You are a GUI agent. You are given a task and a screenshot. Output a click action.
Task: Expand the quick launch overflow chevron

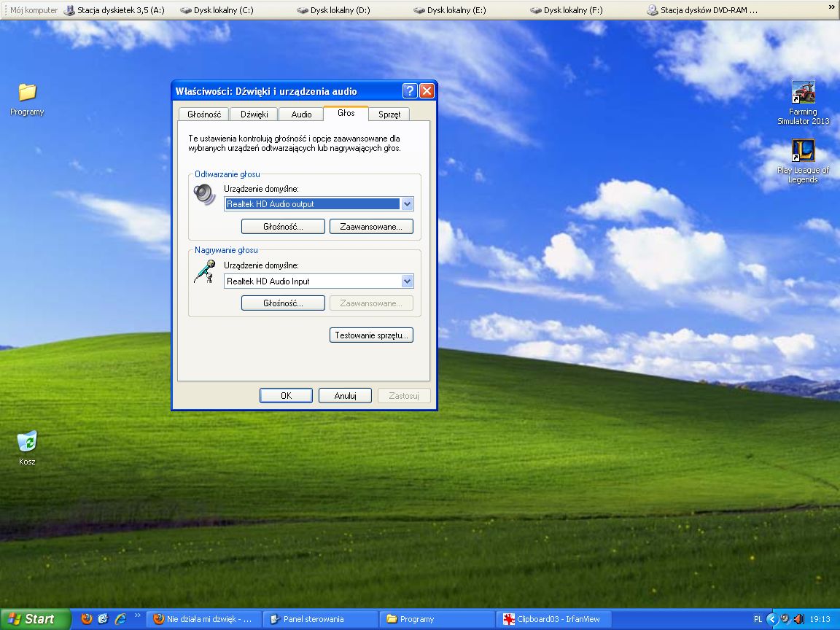[137, 615]
